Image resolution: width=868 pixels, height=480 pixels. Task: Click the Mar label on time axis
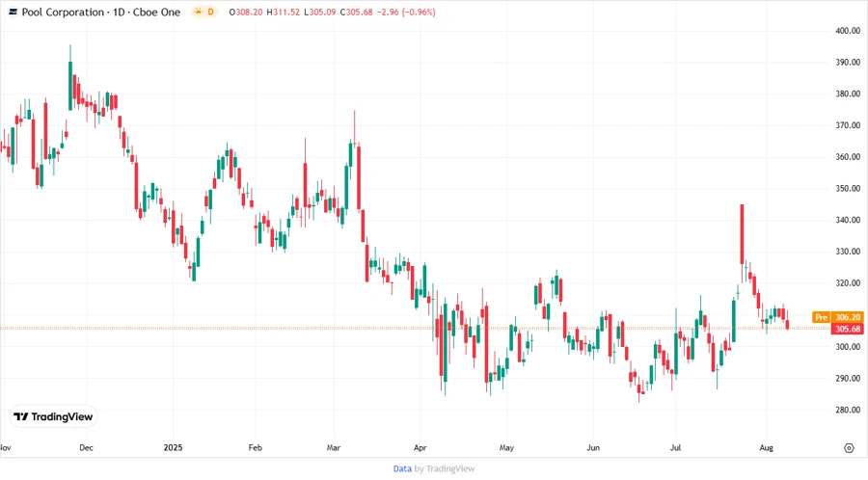[x=334, y=447]
